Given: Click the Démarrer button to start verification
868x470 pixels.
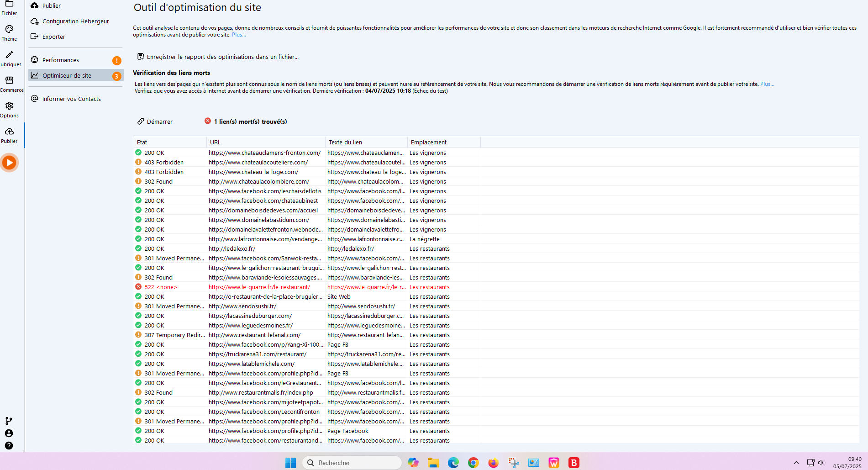Looking at the screenshot, I should 155,121.
